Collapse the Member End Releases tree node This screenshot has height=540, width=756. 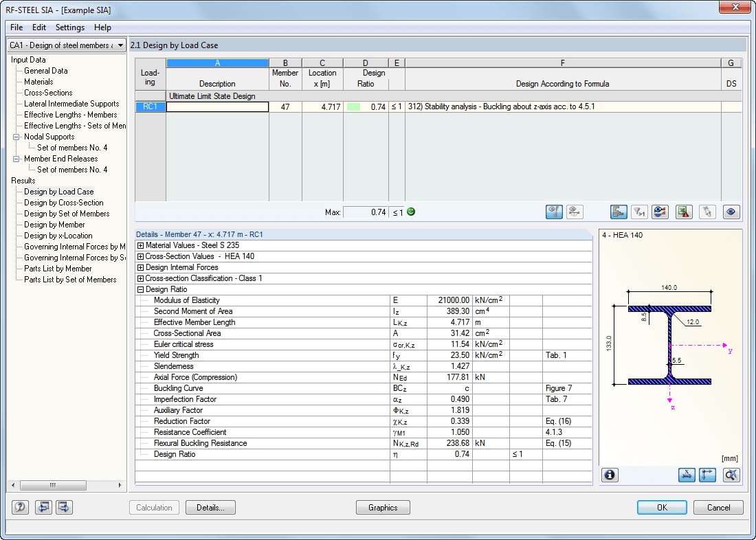[16, 159]
